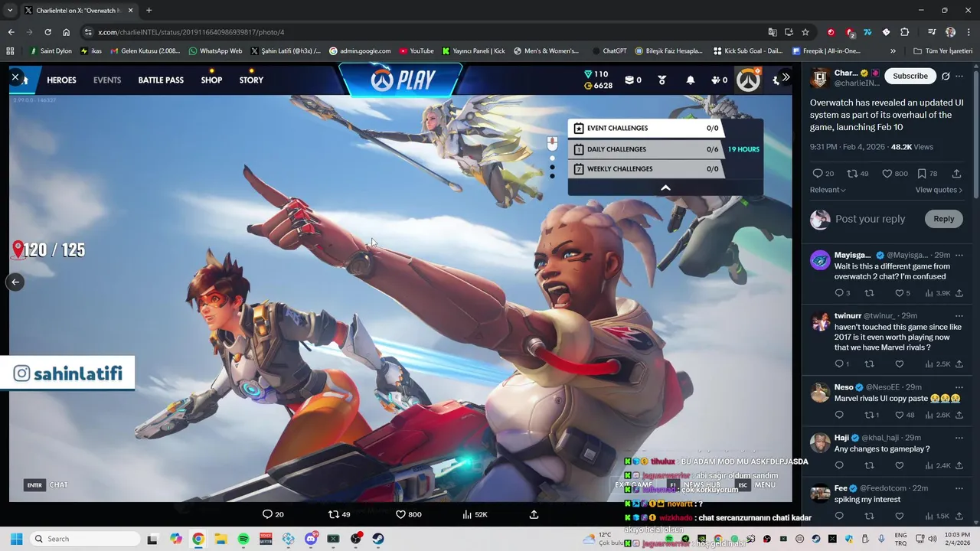This screenshot has width=980, height=551.
Task: Open Grok explain icon next to Subscribe
Action: (946, 76)
